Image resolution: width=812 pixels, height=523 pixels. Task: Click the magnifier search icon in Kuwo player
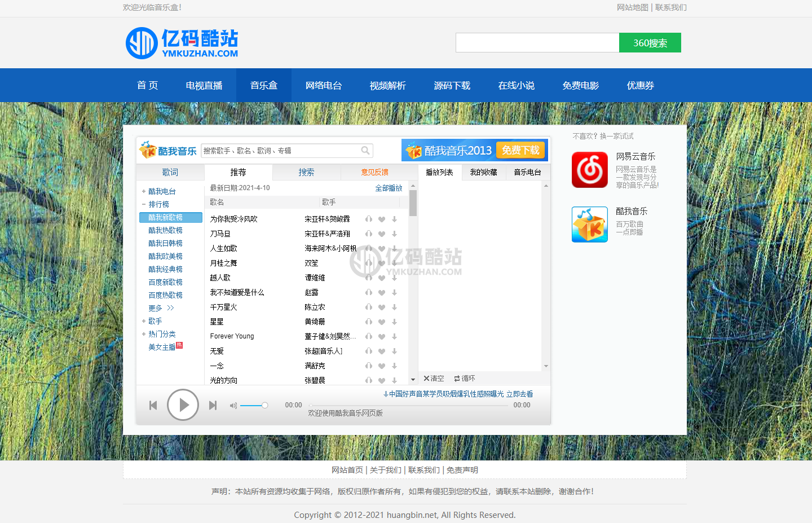[365, 151]
